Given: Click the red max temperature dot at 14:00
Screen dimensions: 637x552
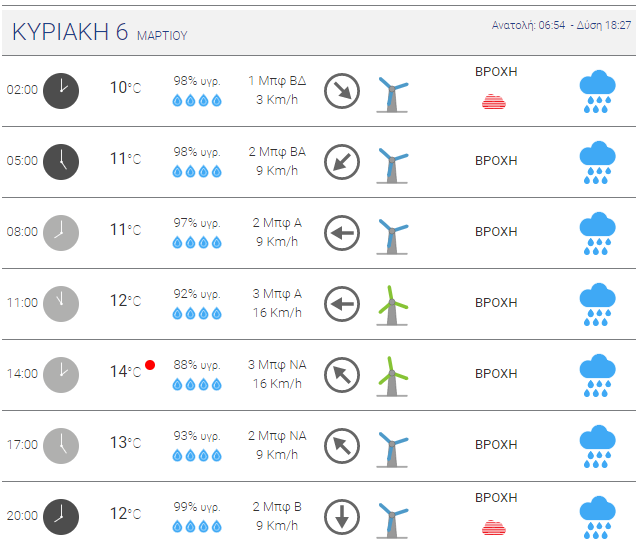Looking at the screenshot, I should [150, 365].
